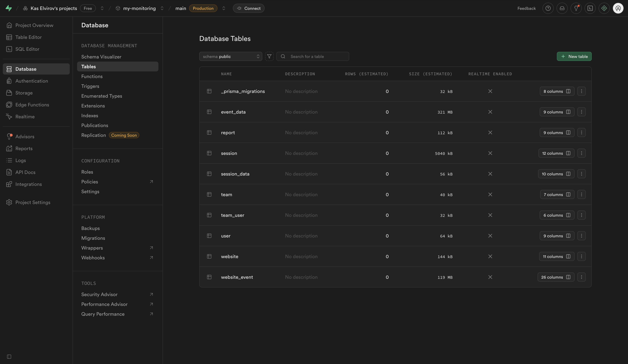
Task: Open the help question-mark icon
Action: [x=548, y=8]
